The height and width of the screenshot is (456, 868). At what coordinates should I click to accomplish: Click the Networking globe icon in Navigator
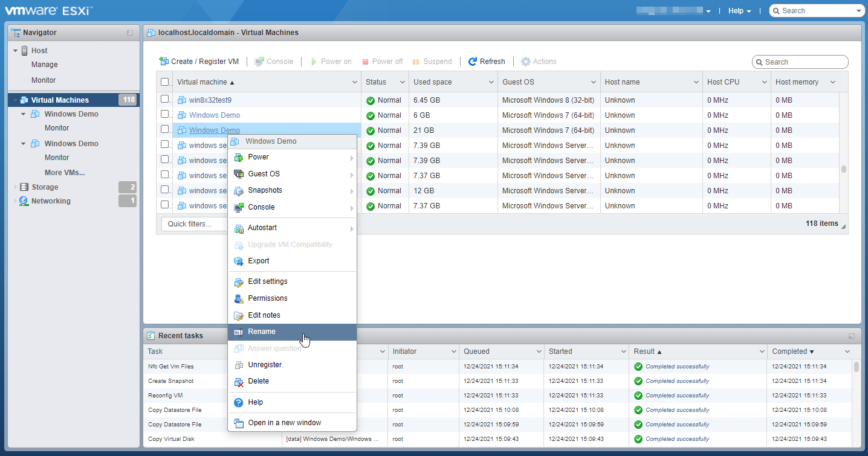tap(24, 201)
